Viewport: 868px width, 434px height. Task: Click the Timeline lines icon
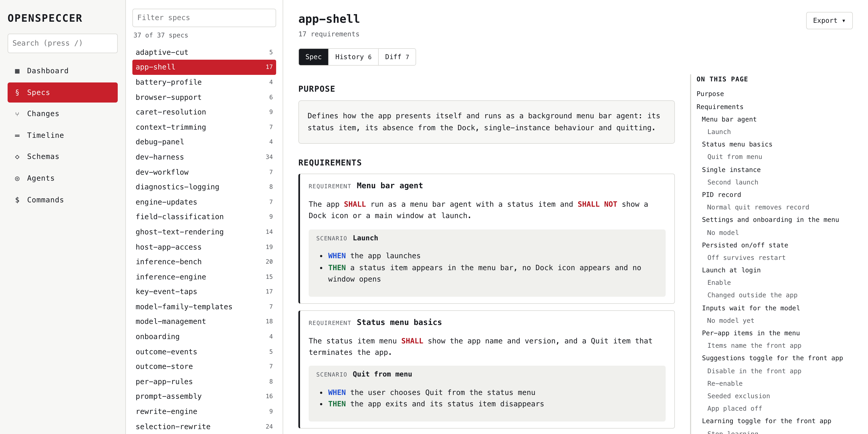[x=17, y=135]
